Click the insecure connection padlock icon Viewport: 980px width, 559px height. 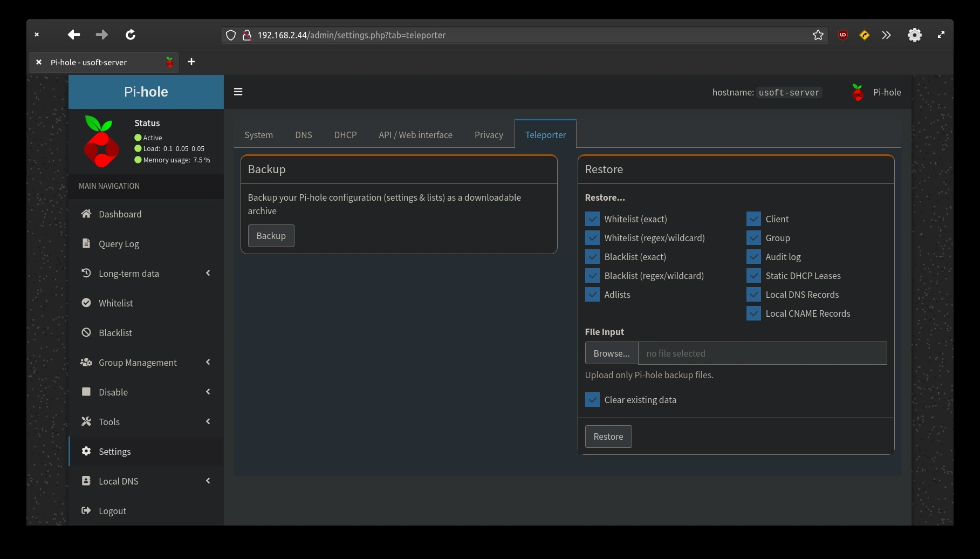(247, 35)
